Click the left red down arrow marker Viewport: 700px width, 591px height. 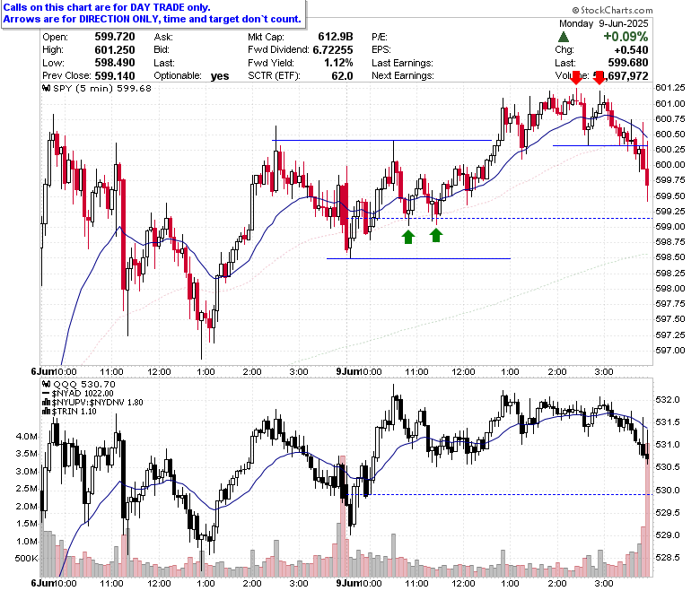(576, 77)
